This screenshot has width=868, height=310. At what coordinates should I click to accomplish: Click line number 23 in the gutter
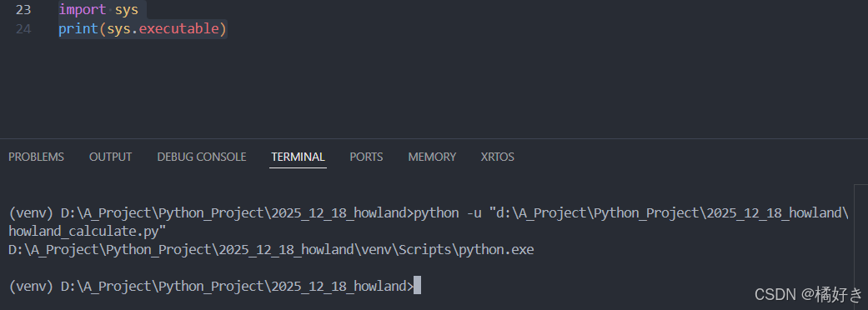tap(23, 10)
